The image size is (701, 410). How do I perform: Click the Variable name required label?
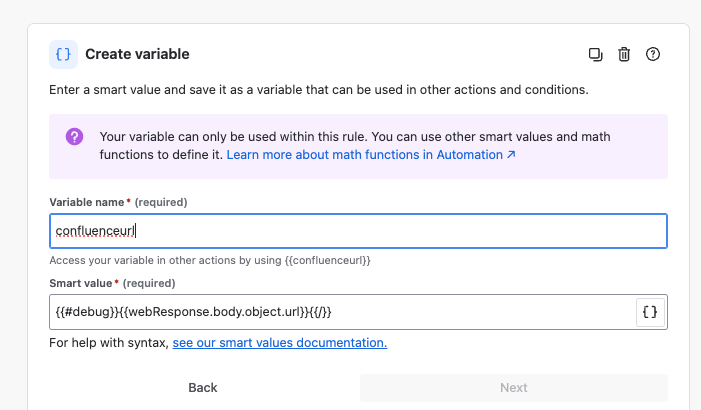pyautogui.click(x=118, y=202)
